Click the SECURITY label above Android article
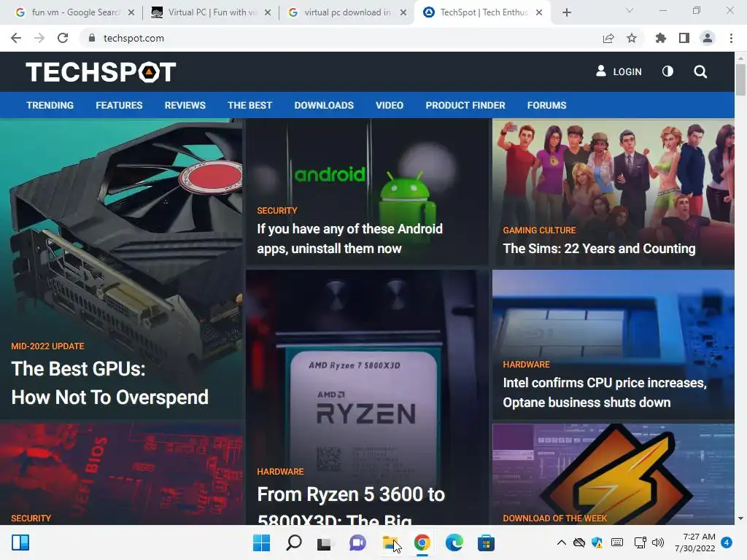747x560 pixels. pos(276,211)
